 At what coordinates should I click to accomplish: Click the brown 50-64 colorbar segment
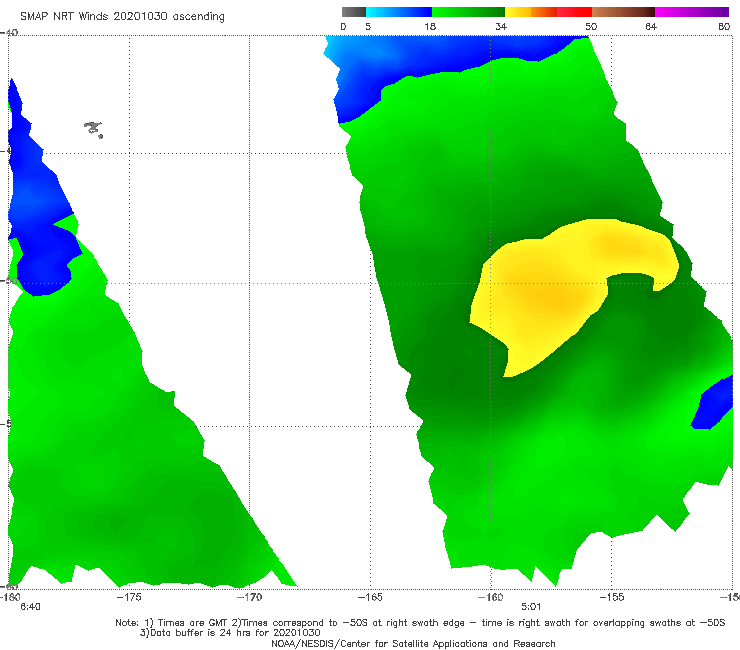click(x=623, y=12)
